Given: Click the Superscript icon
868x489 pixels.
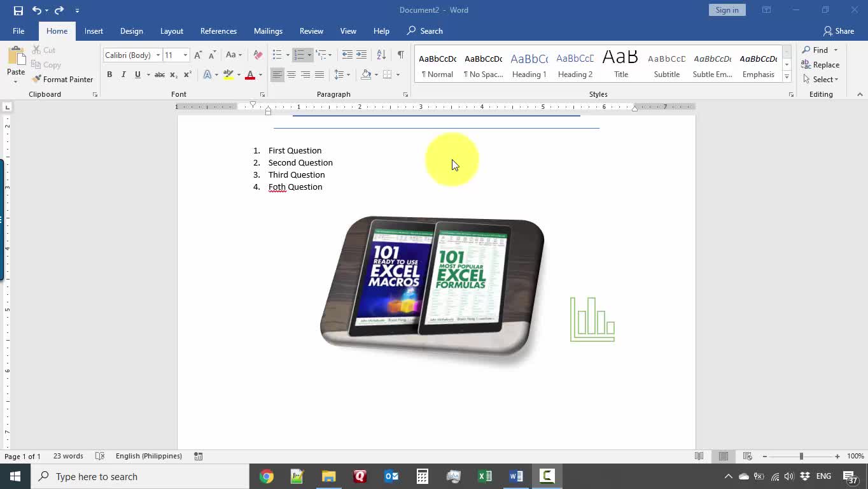Looking at the screenshot, I should click(x=187, y=74).
